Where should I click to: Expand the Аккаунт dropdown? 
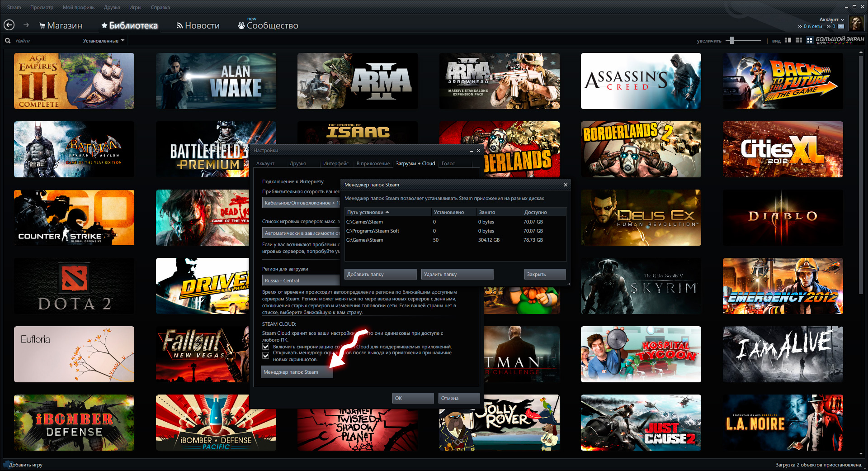832,19
